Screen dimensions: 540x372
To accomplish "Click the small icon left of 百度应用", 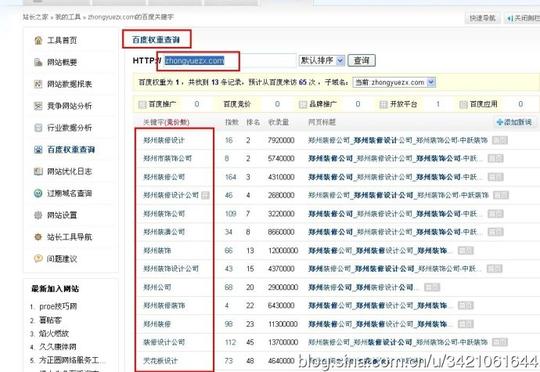I will 464,104.
